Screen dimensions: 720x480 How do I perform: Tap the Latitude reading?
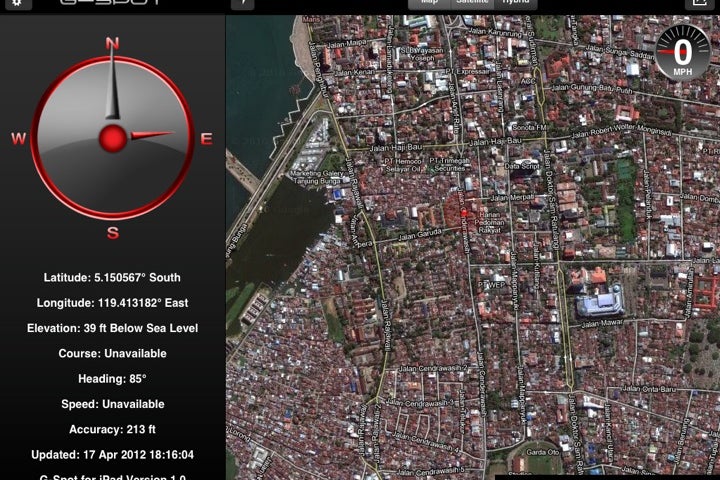[x=112, y=277]
